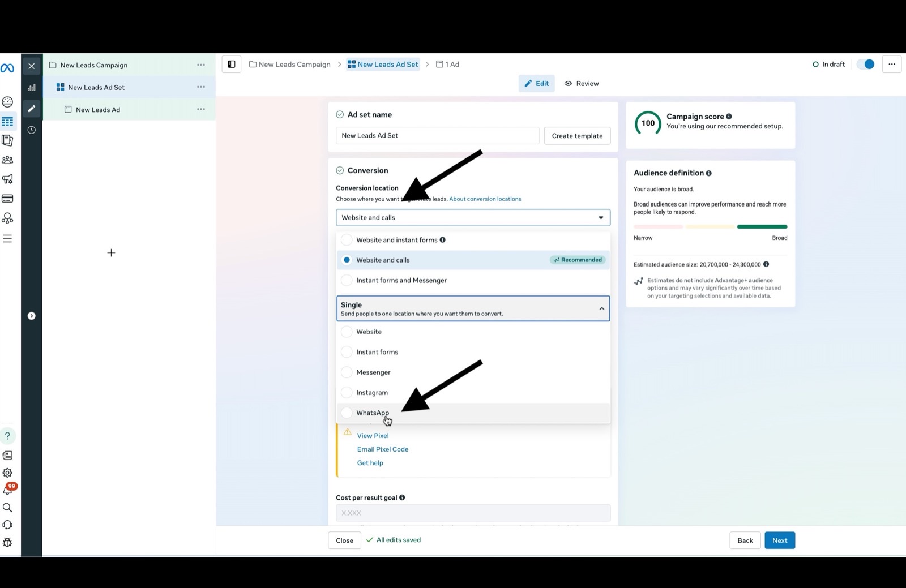906x588 pixels.
Task: Click the Audience definition info icon
Action: pyautogui.click(x=708, y=173)
